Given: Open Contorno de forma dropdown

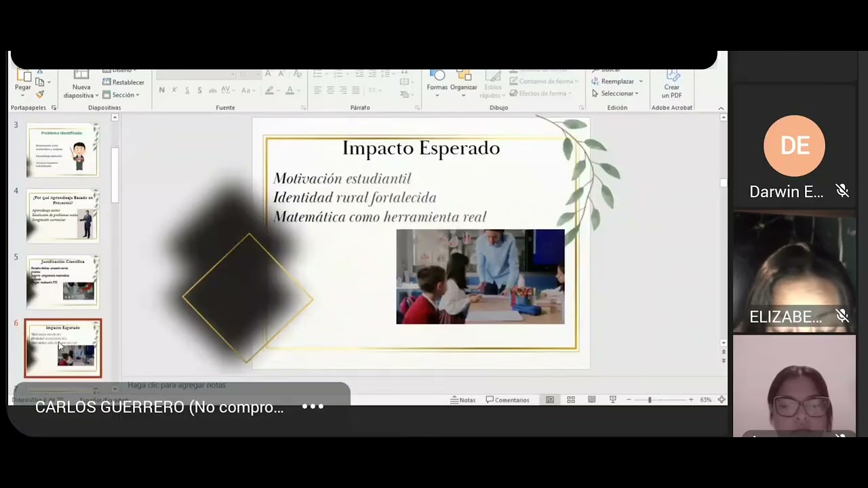Looking at the screenshot, I should [543, 81].
